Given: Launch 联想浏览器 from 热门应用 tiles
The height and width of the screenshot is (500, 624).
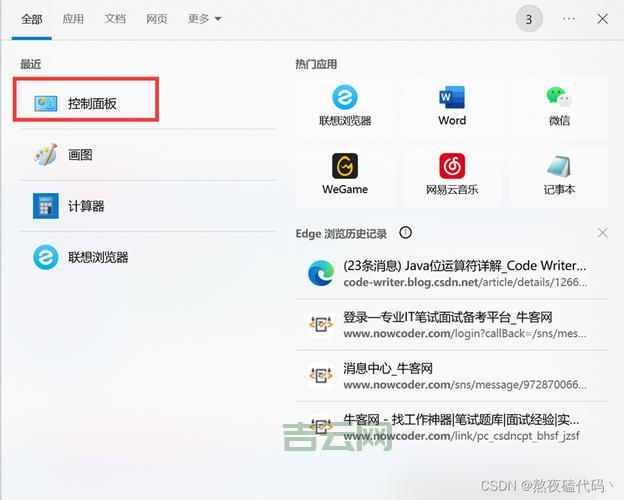Looking at the screenshot, I should [x=345, y=107].
